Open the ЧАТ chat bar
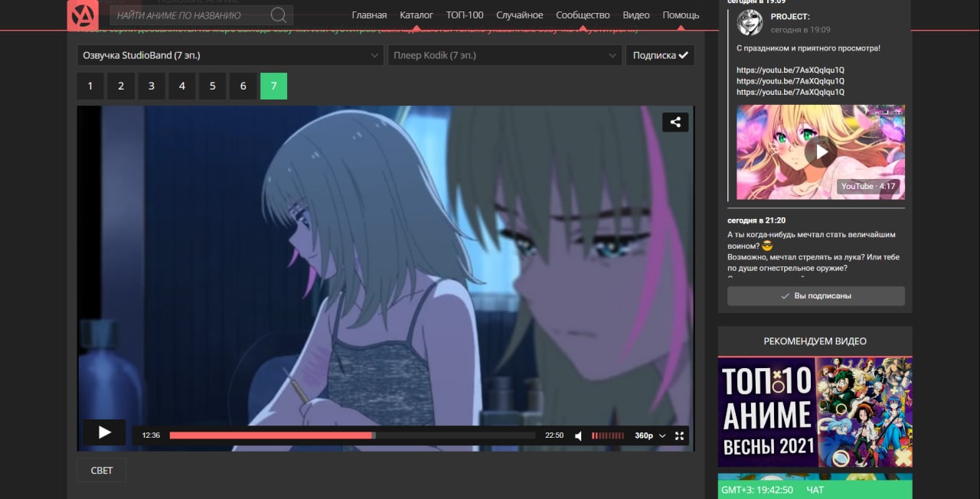Screen dimensions: 980x499 tap(815, 490)
